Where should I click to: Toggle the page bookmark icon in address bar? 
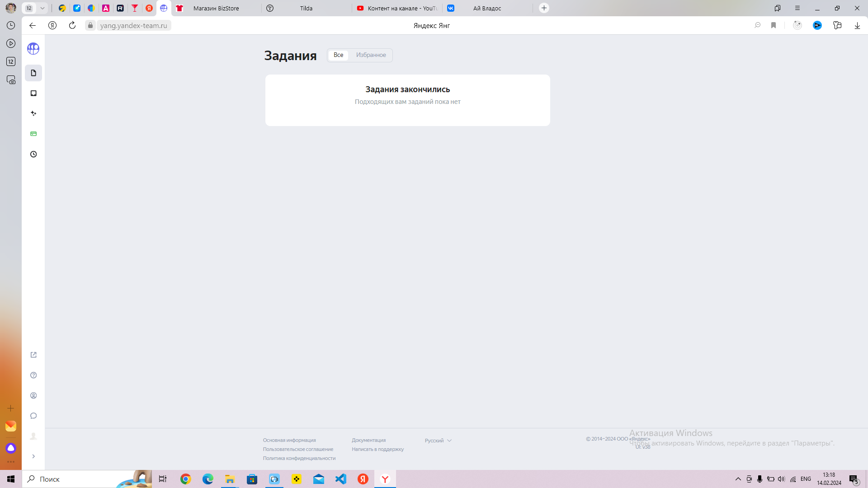pos(774,25)
